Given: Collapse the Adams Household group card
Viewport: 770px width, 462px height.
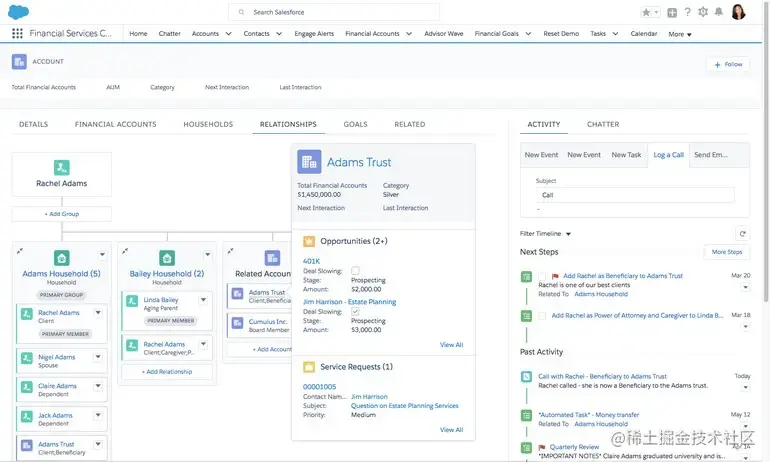Looking at the screenshot, I should (x=20, y=251).
